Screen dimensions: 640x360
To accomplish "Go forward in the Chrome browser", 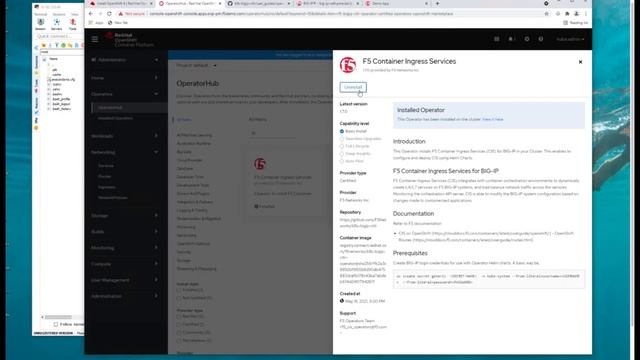I will tap(100, 13).
